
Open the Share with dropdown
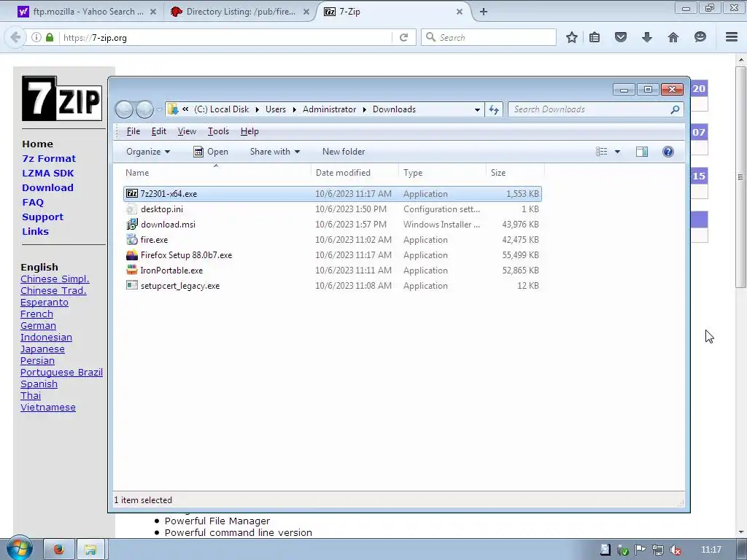[x=275, y=152]
